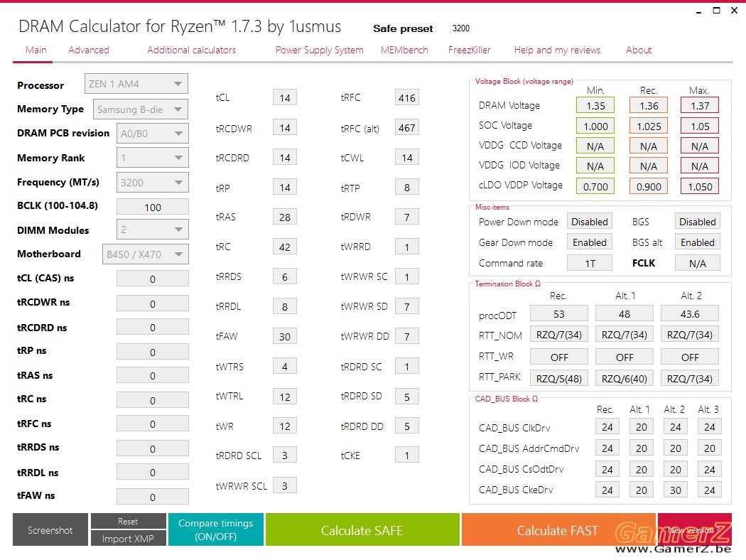
Task: Click procODT Alt. 2 value 43.6
Action: (x=690, y=314)
